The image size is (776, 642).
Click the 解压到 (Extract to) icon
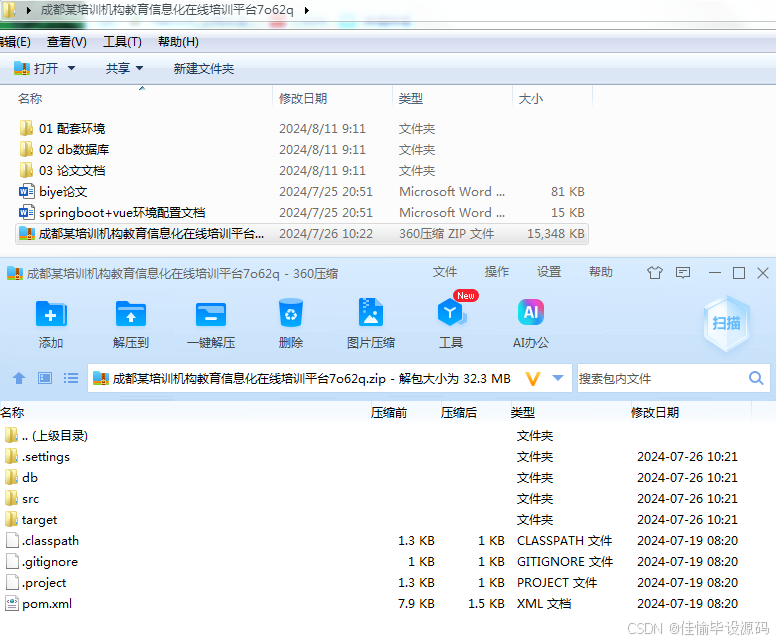coord(131,314)
